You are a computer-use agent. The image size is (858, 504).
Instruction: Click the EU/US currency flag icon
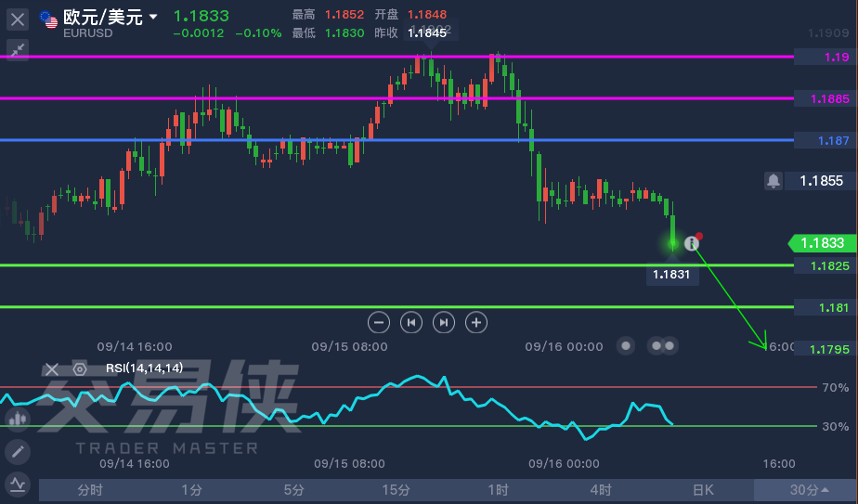click(x=48, y=19)
